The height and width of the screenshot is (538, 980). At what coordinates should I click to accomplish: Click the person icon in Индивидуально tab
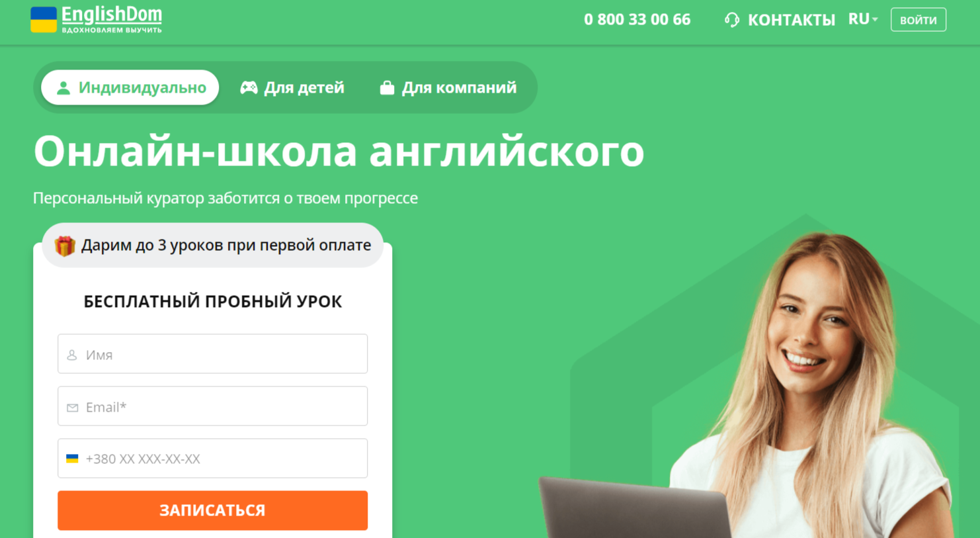coord(63,88)
